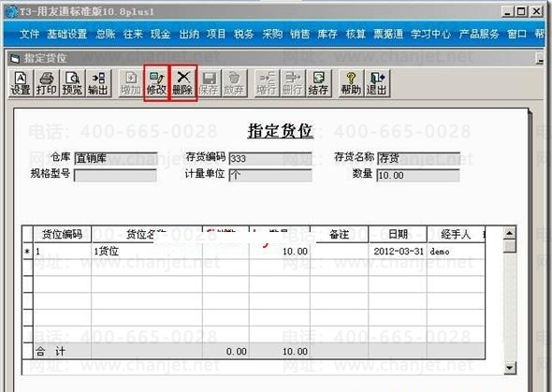Open 帮助 (Help) from the toolbar

pos(351,83)
